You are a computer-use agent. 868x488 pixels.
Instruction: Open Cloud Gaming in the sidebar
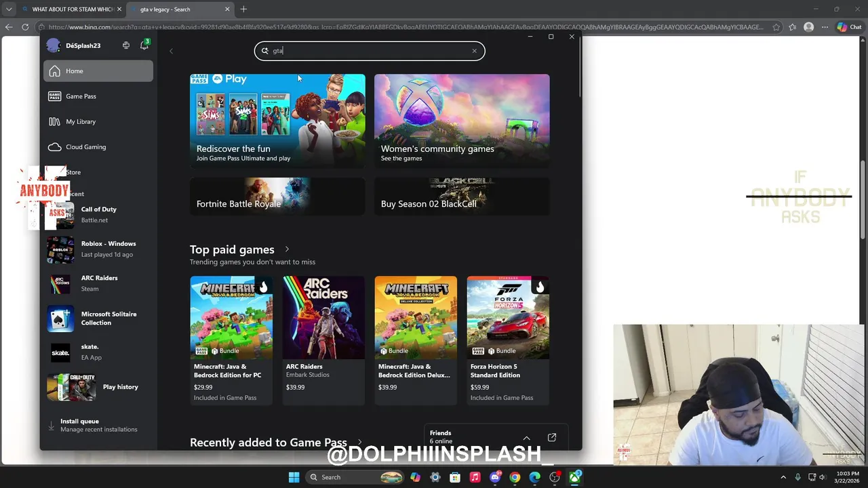[98, 146]
